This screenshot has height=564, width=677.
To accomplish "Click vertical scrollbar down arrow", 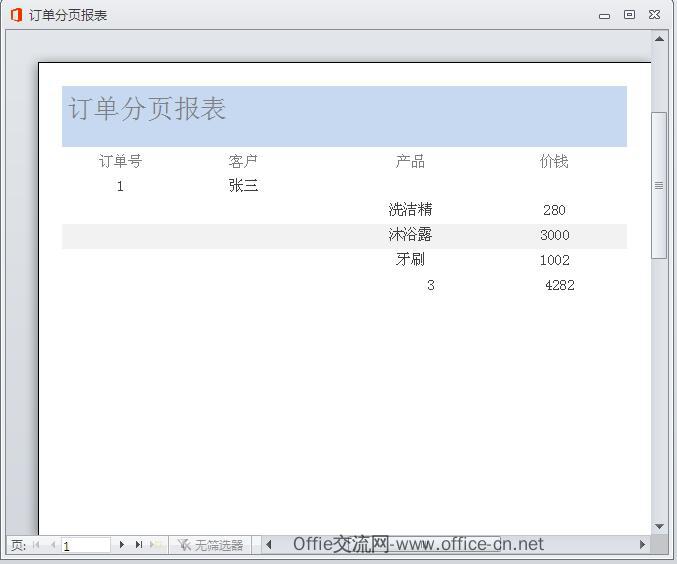I will [x=659, y=526].
